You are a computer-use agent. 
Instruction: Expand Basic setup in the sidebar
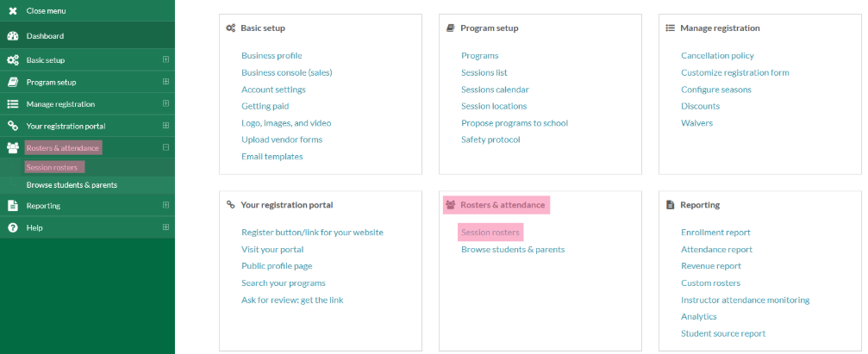pyautogui.click(x=165, y=60)
